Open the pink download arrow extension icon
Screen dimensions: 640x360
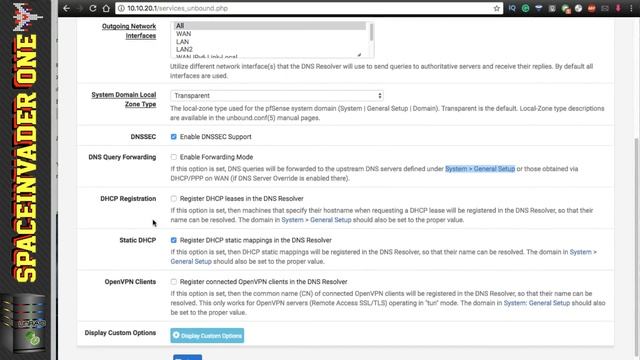pyautogui.click(x=618, y=8)
